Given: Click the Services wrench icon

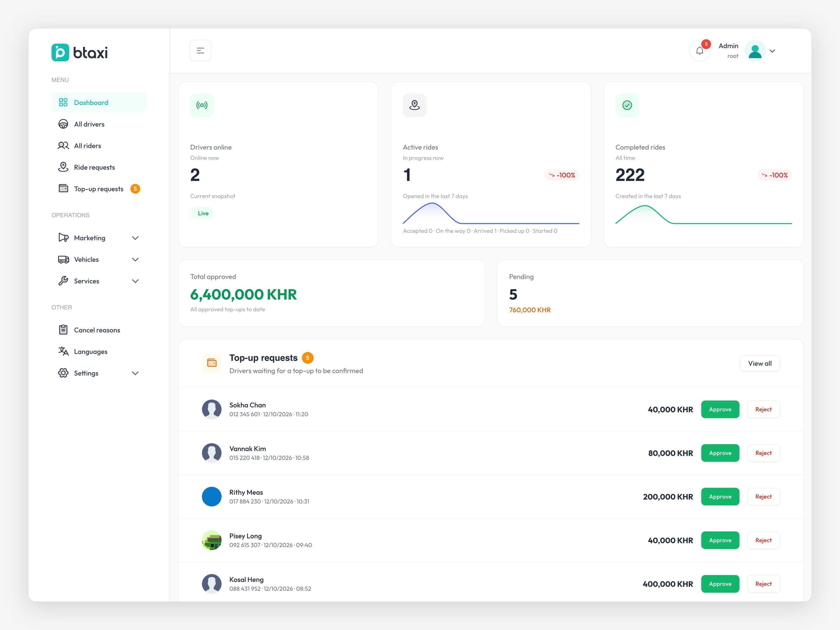Looking at the screenshot, I should point(63,281).
